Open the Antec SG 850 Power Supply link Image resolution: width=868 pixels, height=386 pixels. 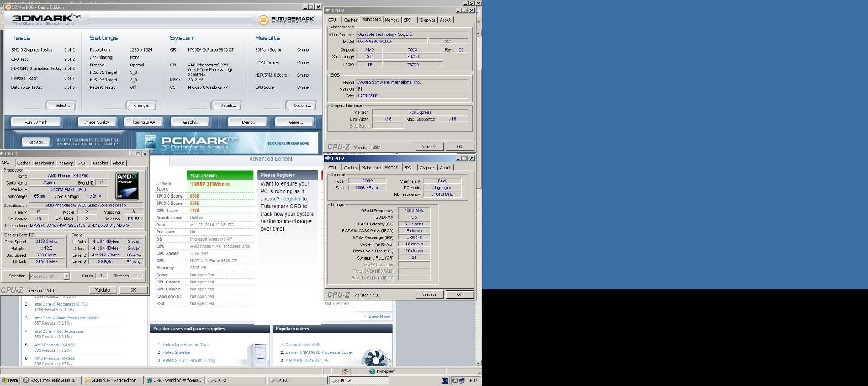tap(189, 360)
